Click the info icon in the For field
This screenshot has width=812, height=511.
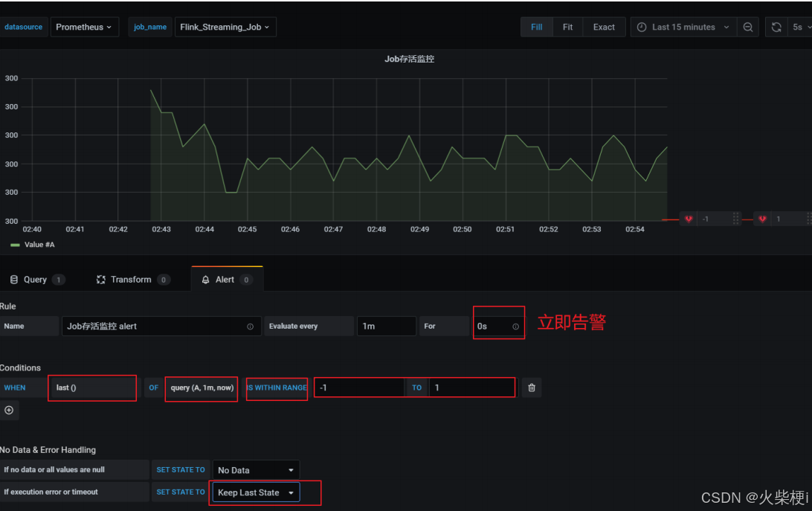pyautogui.click(x=515, y=327)
